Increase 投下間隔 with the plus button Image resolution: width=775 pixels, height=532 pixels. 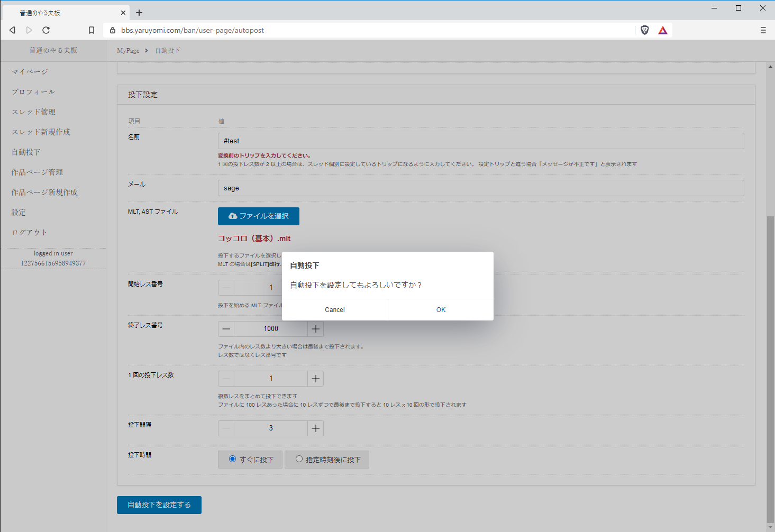[316, 428]
